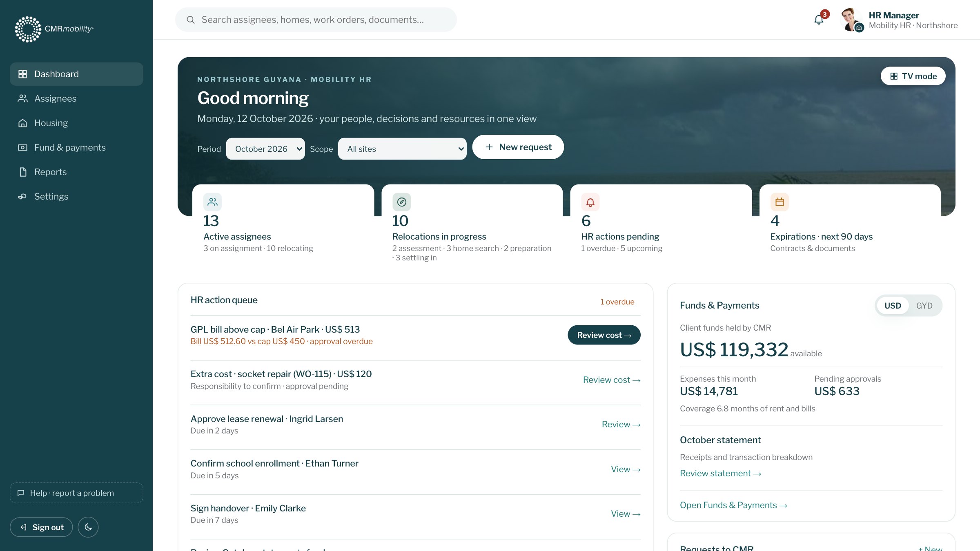Click camera icon on profile avatar
980x551 pixels.
pos(859,28)
